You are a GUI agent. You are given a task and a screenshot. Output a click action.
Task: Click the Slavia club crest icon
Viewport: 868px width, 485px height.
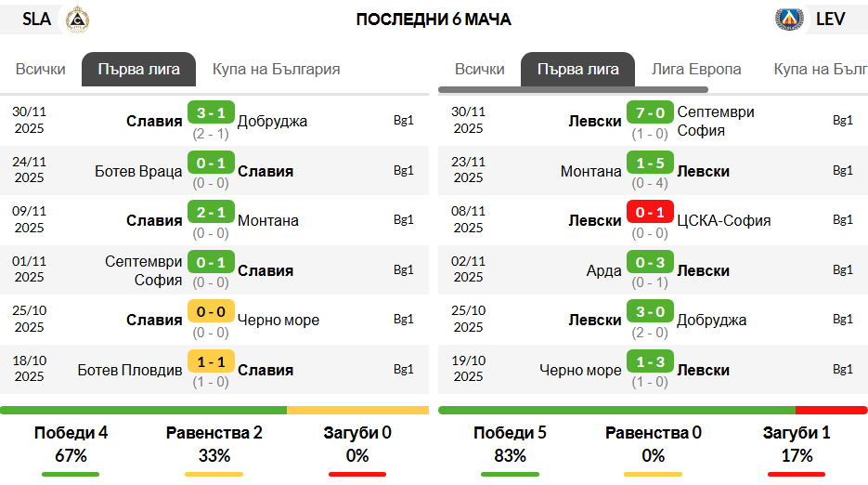(77, 20)
